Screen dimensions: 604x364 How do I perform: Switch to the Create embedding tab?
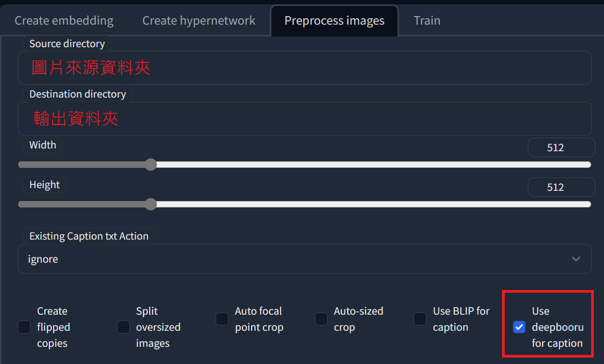[x=63, y=20]
